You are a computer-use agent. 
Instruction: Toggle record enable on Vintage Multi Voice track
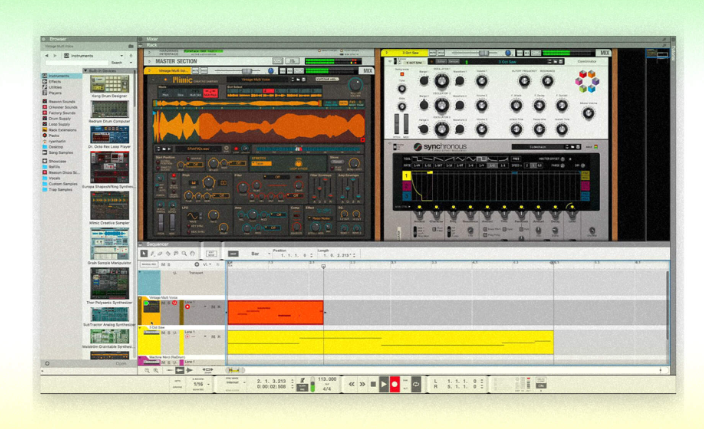pyautogui.click(x=187, y=307)
